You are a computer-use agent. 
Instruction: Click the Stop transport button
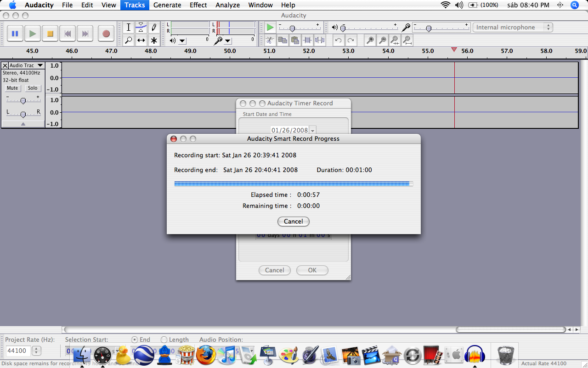pos(50,34)
